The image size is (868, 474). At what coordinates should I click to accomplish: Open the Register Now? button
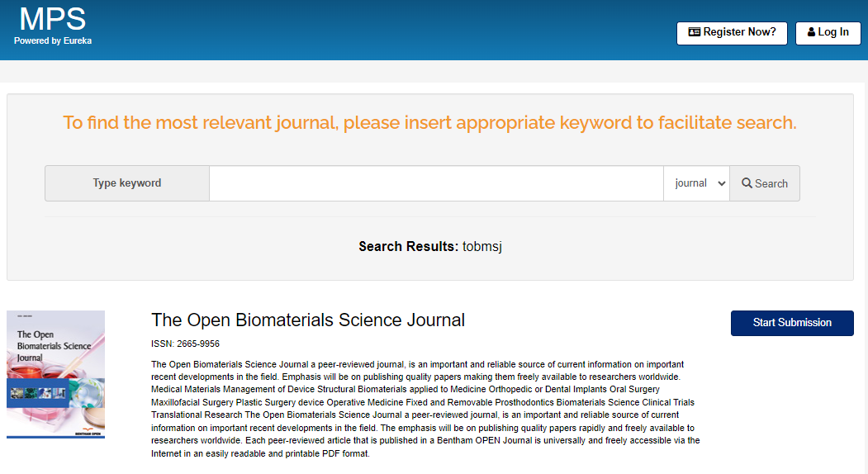click(732, 33)
